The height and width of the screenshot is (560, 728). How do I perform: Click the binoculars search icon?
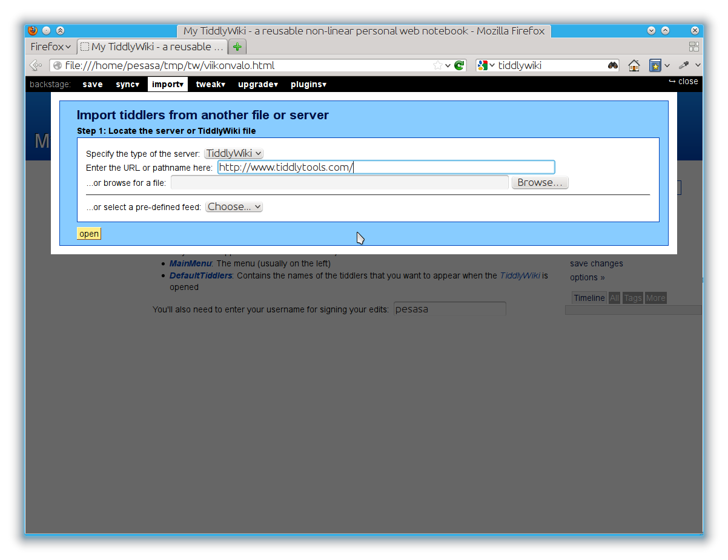(x=613, y=65)
